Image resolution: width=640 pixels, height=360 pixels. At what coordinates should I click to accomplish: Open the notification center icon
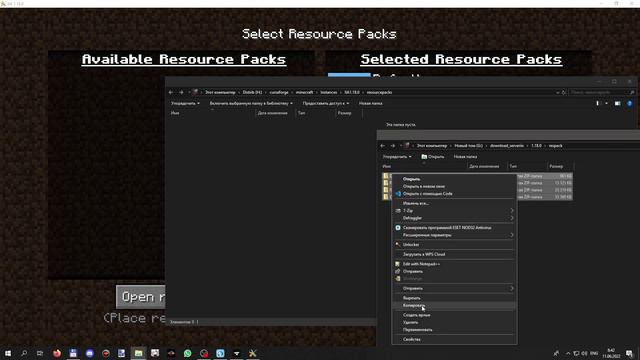coord(629,353)
